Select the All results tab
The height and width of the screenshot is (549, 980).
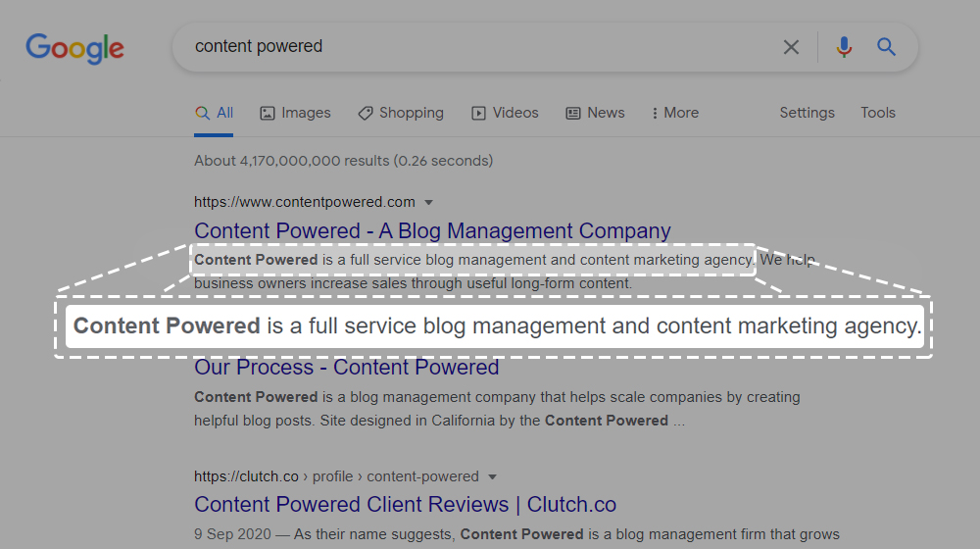point(214,113)
